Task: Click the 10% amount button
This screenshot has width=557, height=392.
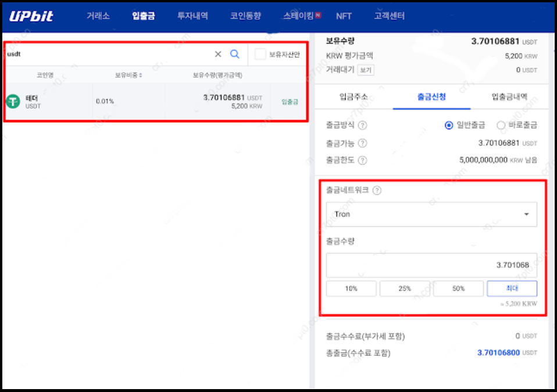Action: click(351, 288)
